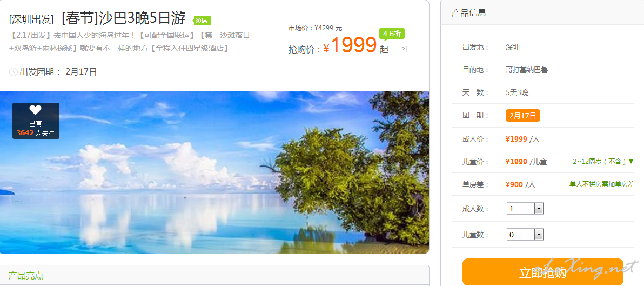This screenshot has width=644, height=286.
Task: Click the green 30席 seats tag
Action: [201, 21]
